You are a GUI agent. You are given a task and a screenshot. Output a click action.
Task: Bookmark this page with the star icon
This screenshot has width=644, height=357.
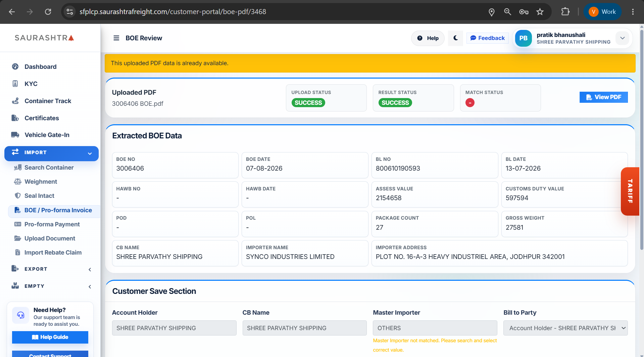coord(540,12)
